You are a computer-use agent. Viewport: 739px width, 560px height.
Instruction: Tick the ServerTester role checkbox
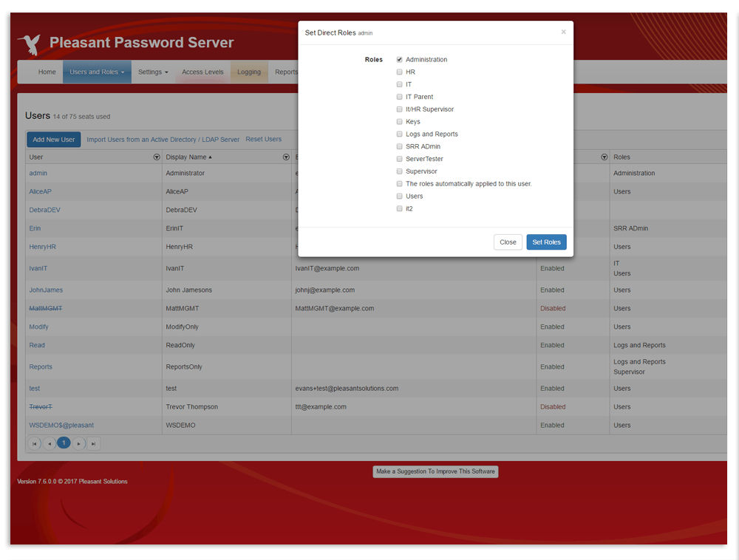click(x=400, y=159)
